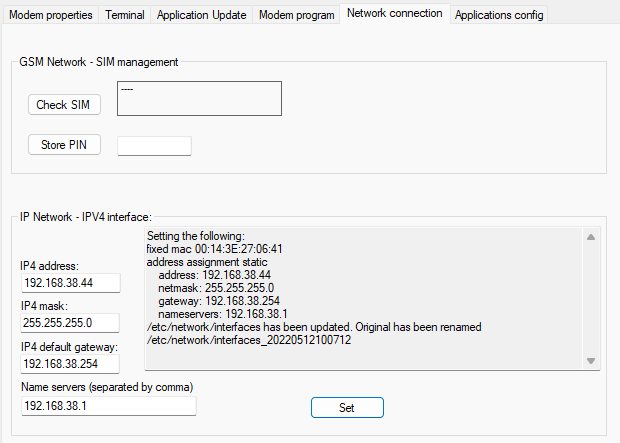Click the IP4 default gateway field
The image size is (620, 443).
click(x=70, y=364)
